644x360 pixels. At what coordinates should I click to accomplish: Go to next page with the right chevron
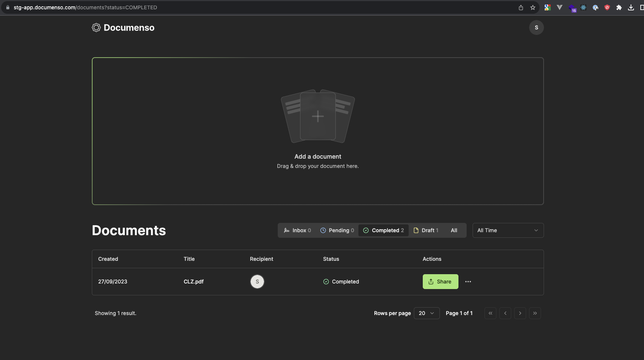pos(520,313)
